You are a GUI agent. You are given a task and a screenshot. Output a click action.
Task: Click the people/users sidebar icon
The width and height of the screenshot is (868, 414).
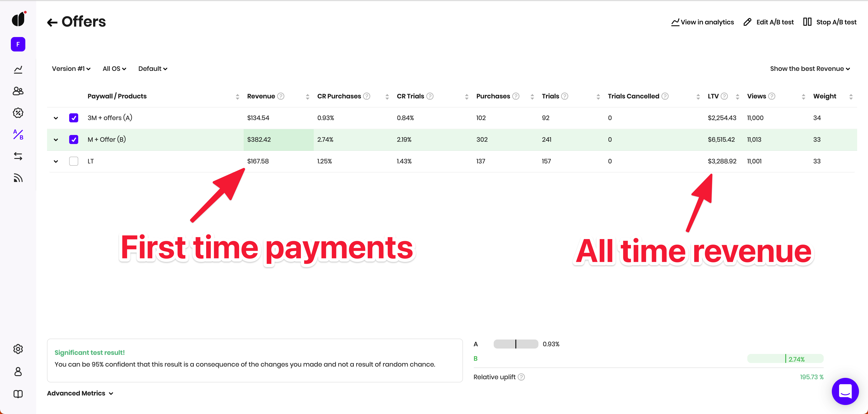18,91
